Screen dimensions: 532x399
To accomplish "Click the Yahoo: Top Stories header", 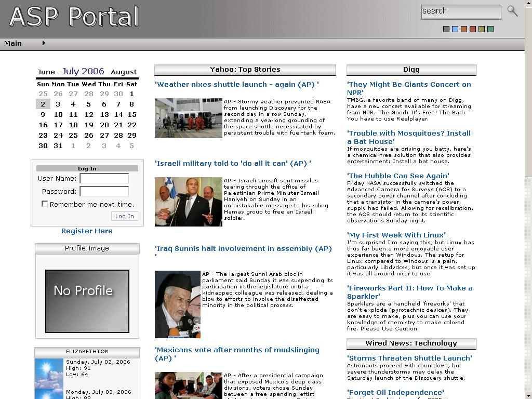I will click(245, 70).
